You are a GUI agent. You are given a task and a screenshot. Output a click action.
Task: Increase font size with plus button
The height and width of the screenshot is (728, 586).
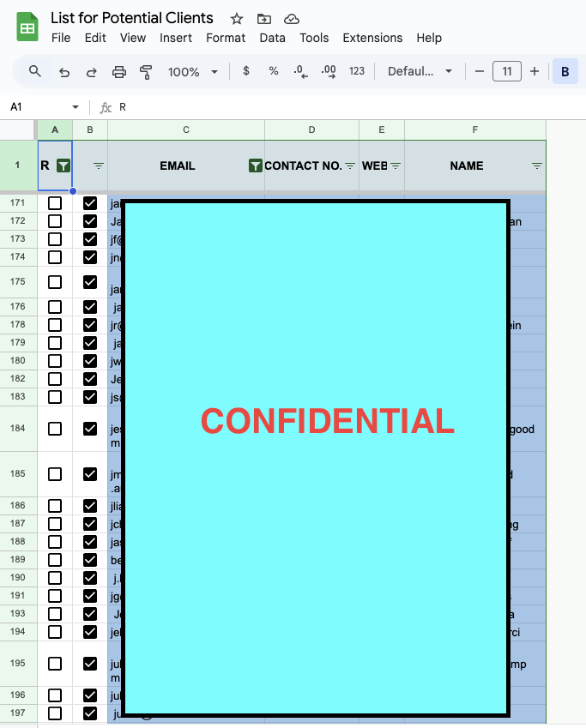pyautogui.click(x=535, y=71)
